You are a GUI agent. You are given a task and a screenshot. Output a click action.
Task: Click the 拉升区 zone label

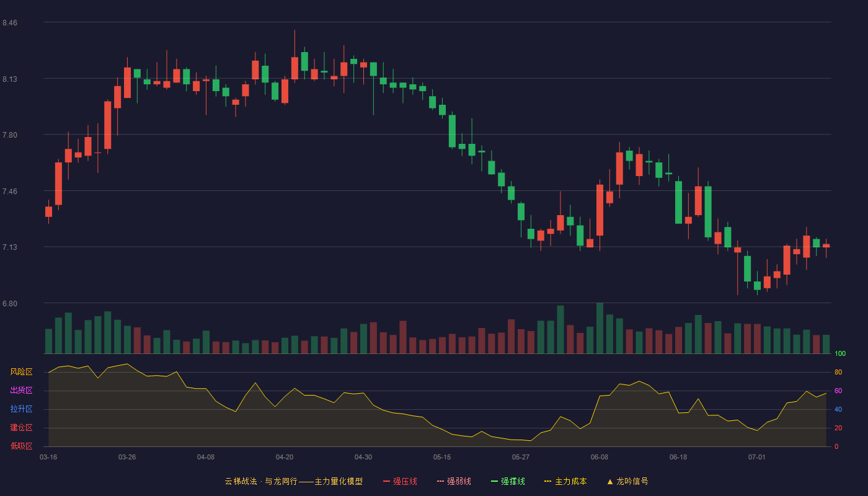click(21, 409)
